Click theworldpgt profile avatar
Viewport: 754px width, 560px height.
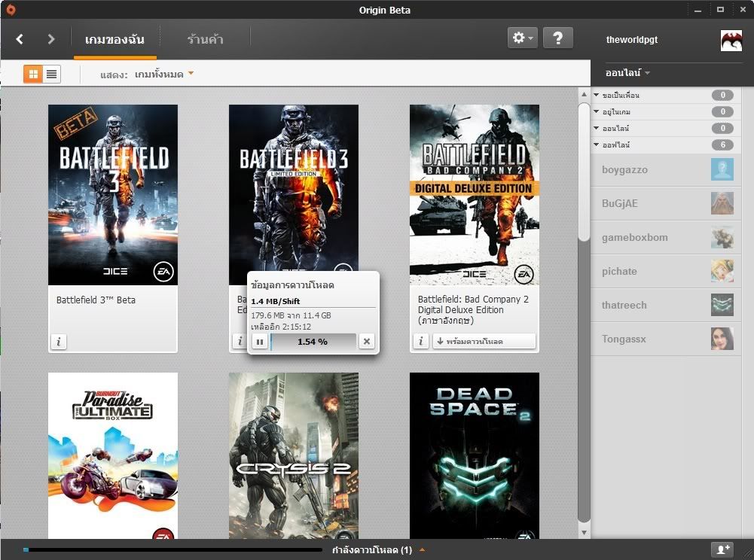(x=731, y=40)
